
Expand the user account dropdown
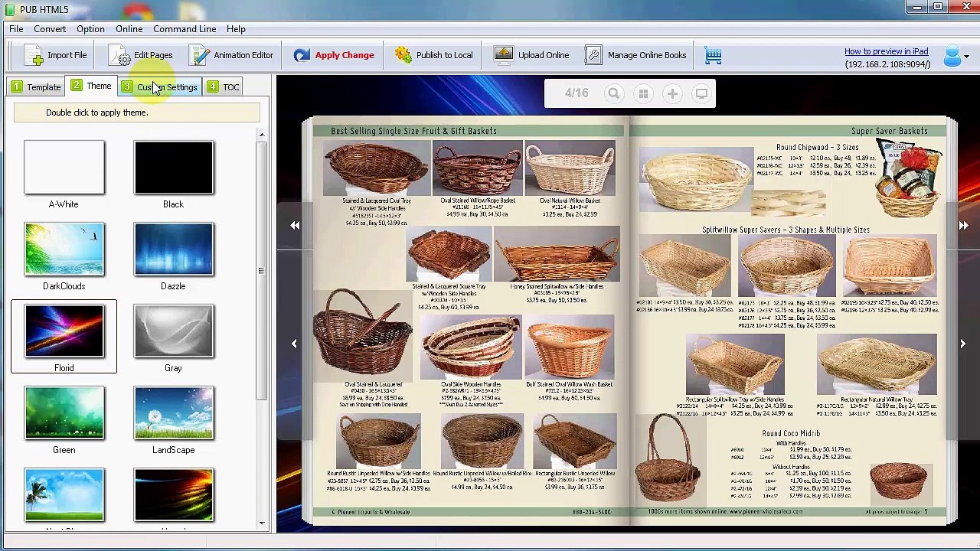point(955,56)
